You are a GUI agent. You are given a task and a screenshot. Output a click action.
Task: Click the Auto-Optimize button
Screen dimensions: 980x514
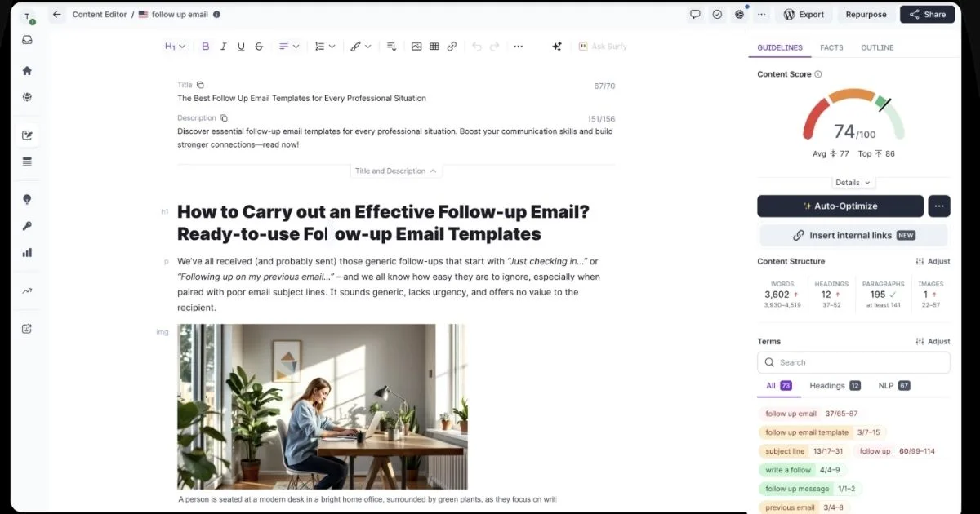[840, 206]
